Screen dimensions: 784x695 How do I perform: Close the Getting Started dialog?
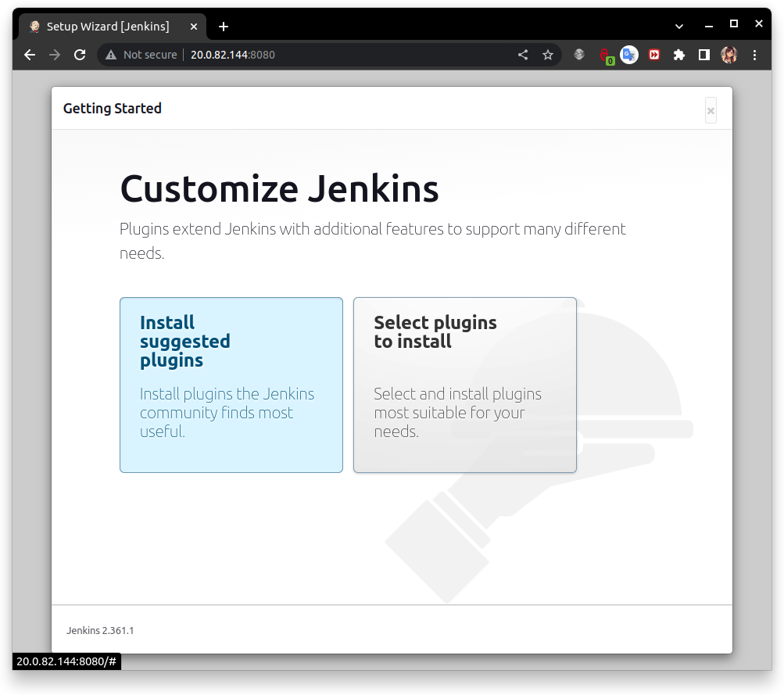point(710,110)
